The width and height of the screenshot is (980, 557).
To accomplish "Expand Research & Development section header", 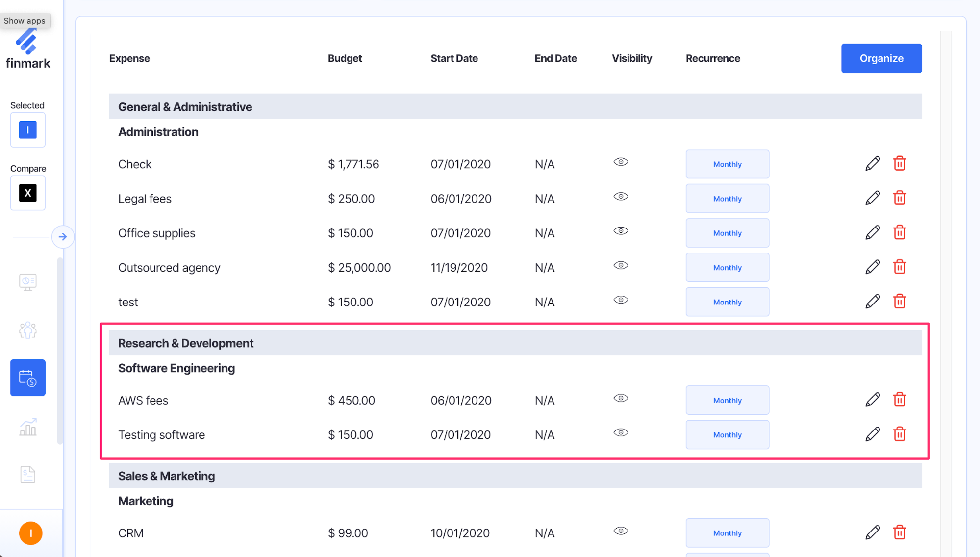I will [x=186, y=343].
